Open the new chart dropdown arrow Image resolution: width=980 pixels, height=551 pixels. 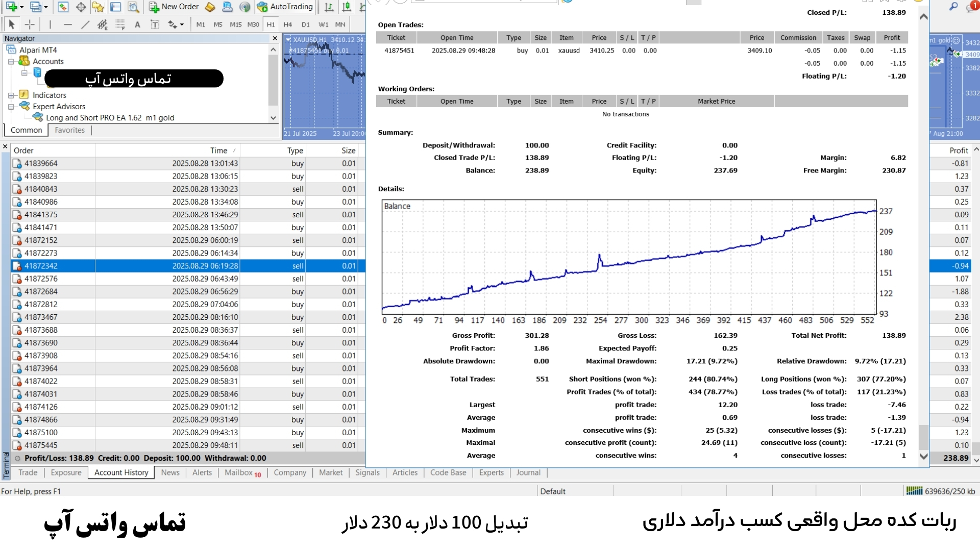21,7
